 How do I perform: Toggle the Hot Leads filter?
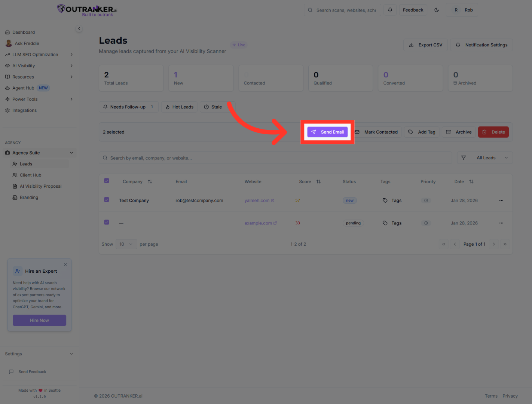(x=179, y=107)
